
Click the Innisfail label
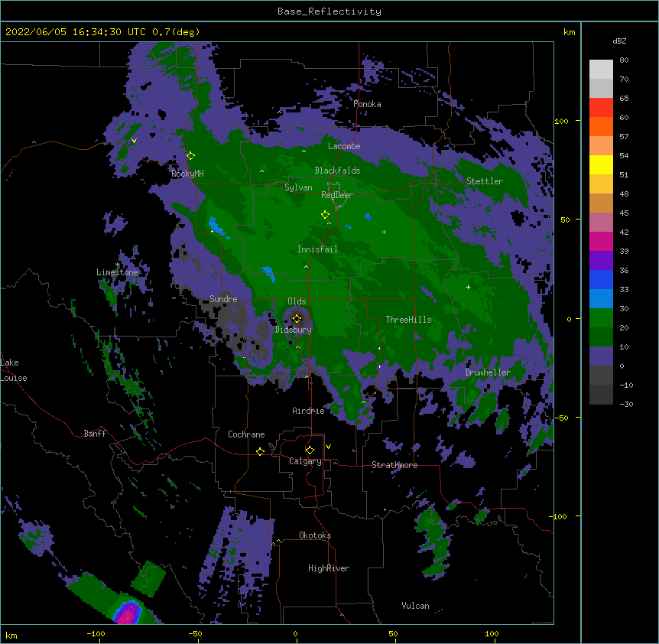317,249
